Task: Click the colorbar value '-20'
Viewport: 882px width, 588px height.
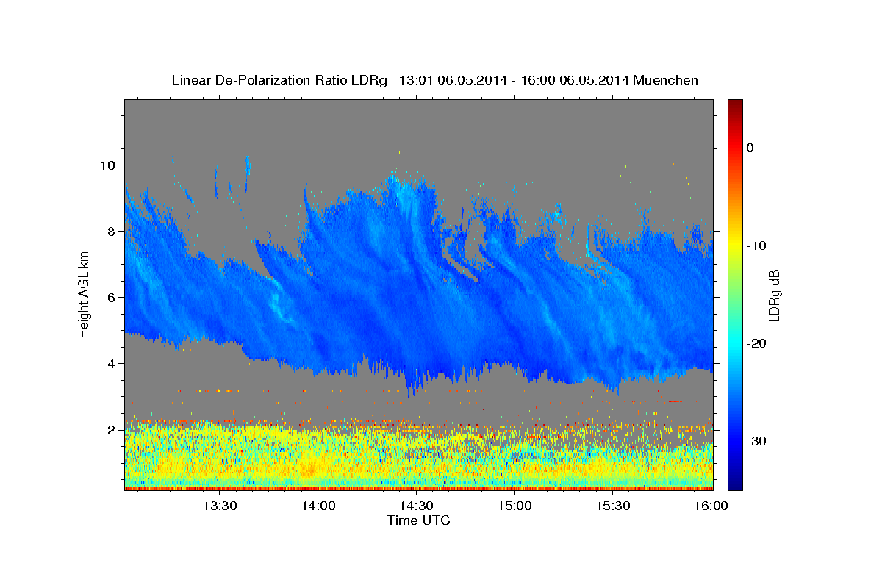Action: tap(756, 343)
